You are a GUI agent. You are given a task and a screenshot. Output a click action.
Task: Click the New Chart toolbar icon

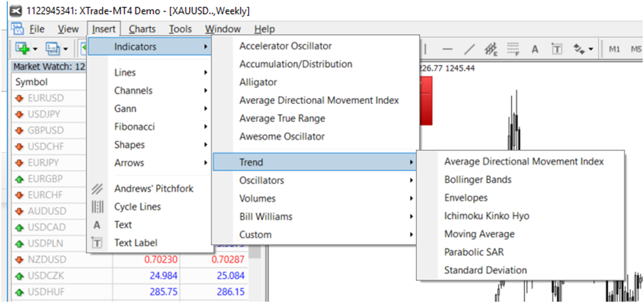click(x=22, y=49)
